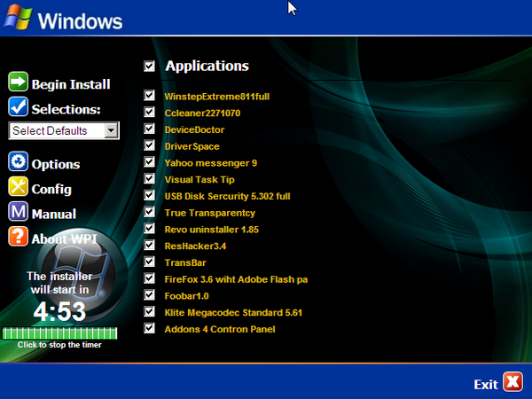Screen dimensions: 532x399
Task: Click the yellow Config tools icon
Action: [18, 186]
